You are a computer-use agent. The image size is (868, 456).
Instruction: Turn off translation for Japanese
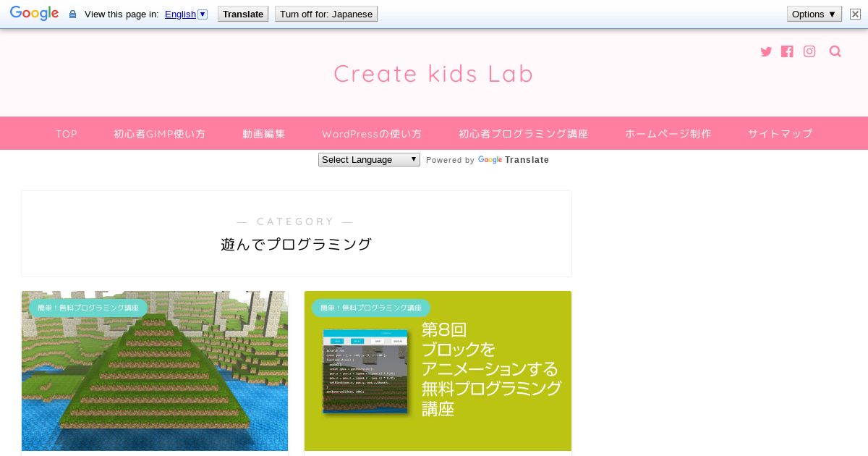pyautogui.click(x=326, y=14)
